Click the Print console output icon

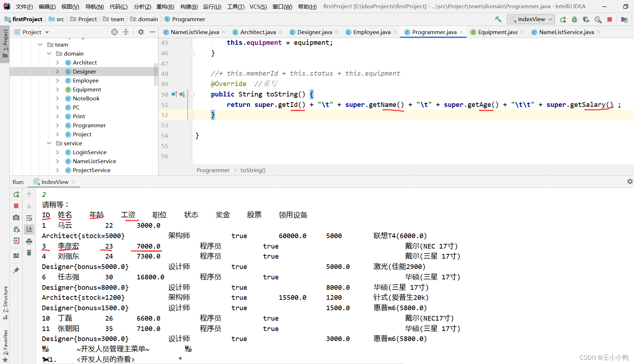(29, 241)
